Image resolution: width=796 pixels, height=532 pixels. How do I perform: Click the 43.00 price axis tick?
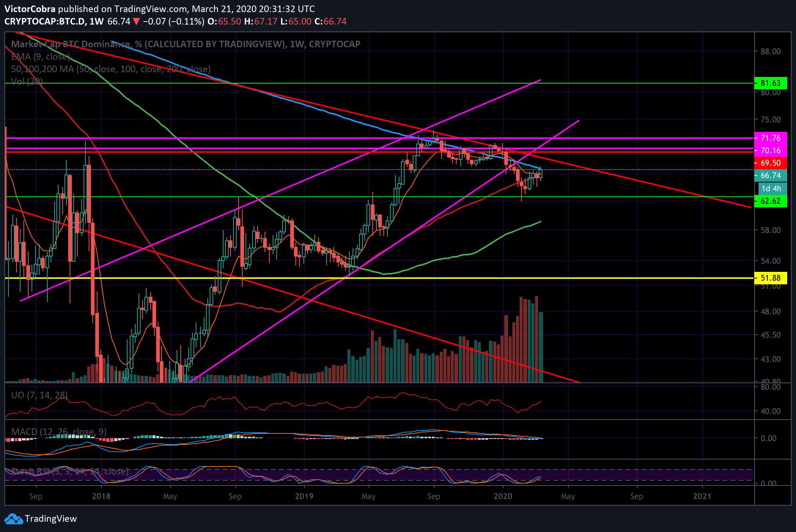pyautogui.click(x=770, y=359)
